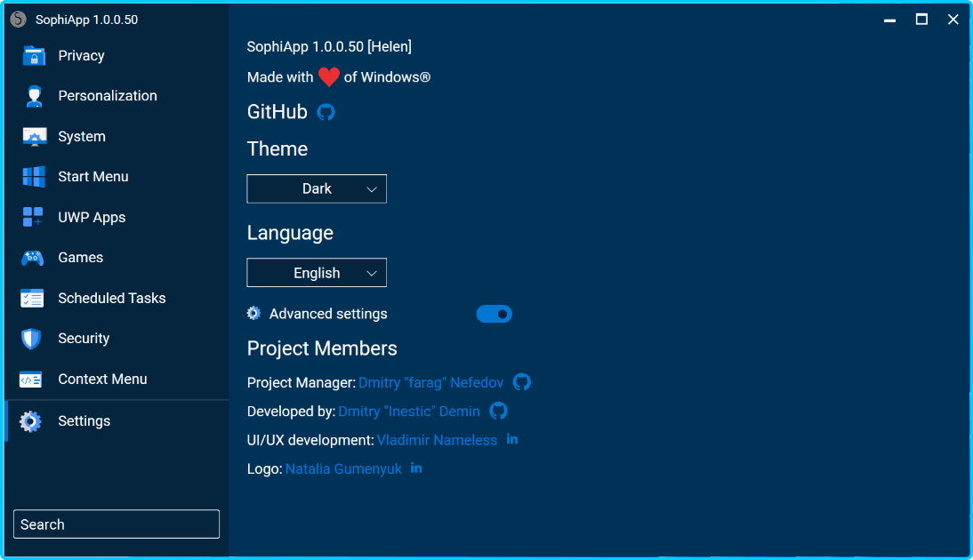The width and height of the screenshot is (973, 560).
Task: Open the Context Menu section
Action: click(102, 380)
